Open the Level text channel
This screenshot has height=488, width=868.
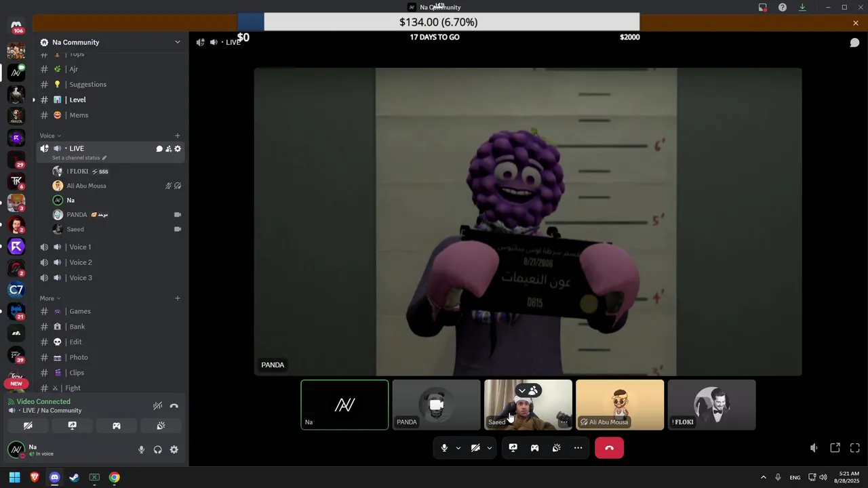(x=111, y=100)
